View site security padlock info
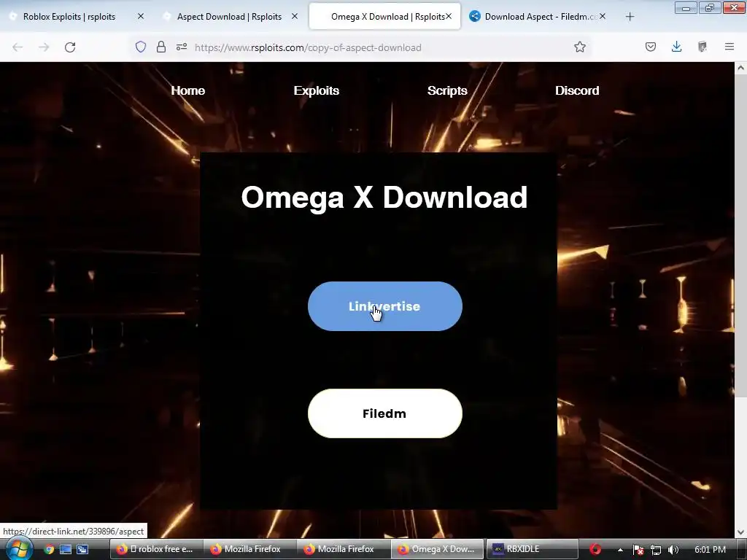This screenshot has width=747, height=560. (161, 47)
